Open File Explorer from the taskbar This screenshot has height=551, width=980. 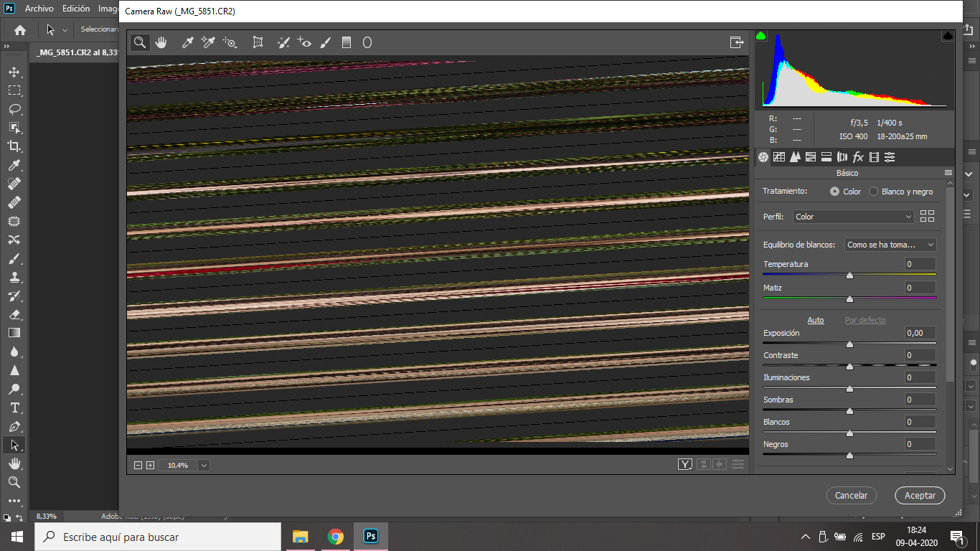(x=300, y=537)
